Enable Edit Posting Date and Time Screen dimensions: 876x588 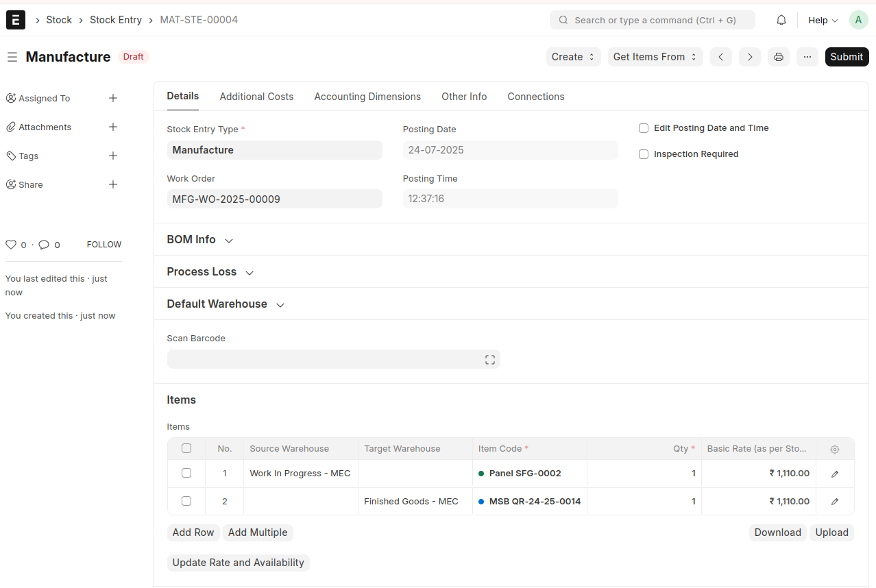[x=644, y=128]
